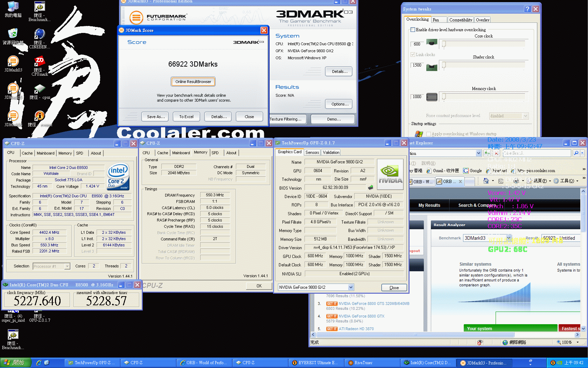Click the NVIDIA logo in GPU-Z

(390, 174)
